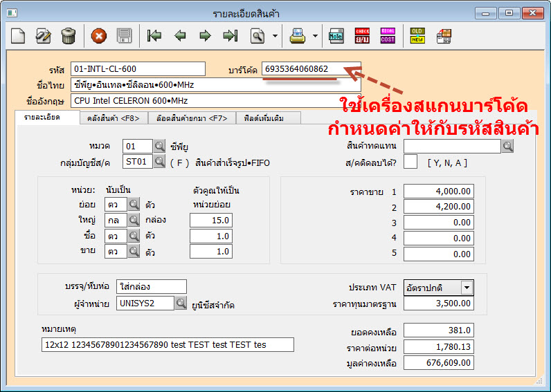Click the Search document magnifier icon
Viewport: 551px width, 392px height.
258,36
